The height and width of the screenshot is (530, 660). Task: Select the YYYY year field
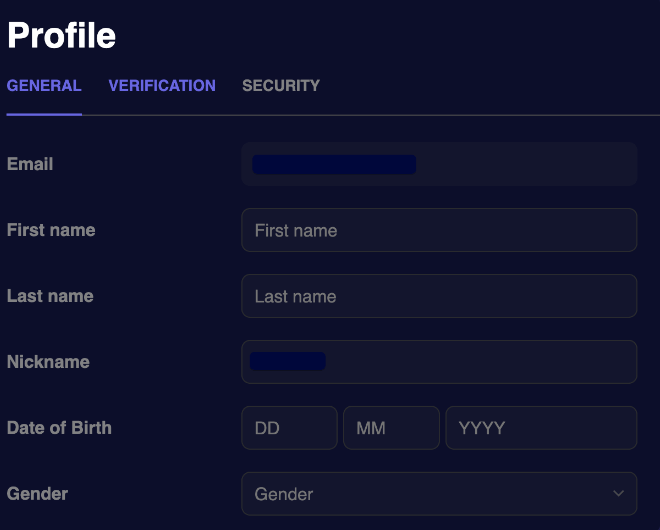[540, 428]
